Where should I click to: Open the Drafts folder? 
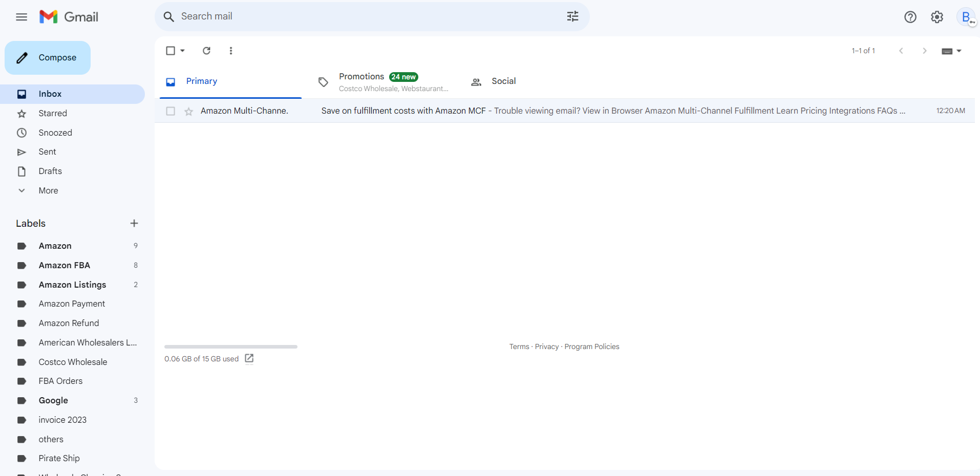click(72, 171)
